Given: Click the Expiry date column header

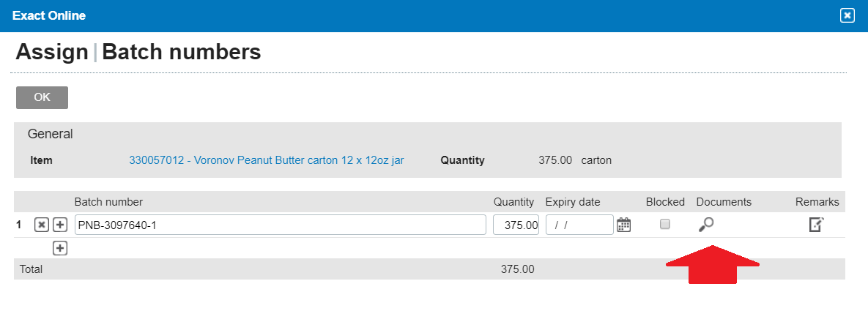Looking at the screenshot, I should (x=572, y=202).
